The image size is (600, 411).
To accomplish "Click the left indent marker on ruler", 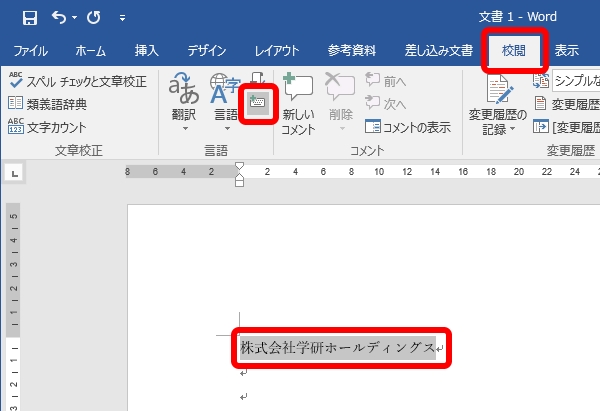I will coord(239,183).
